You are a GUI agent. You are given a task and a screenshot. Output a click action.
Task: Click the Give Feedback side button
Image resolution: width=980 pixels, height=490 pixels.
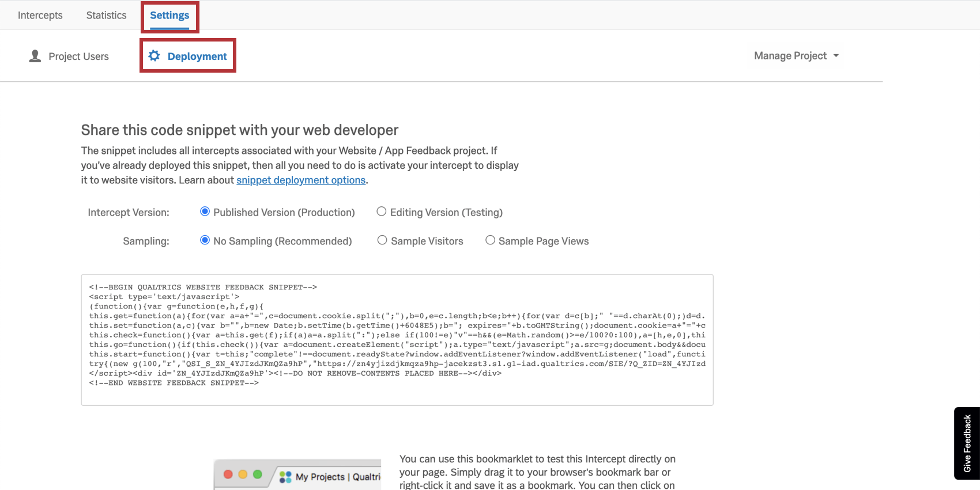click(967, 443)
